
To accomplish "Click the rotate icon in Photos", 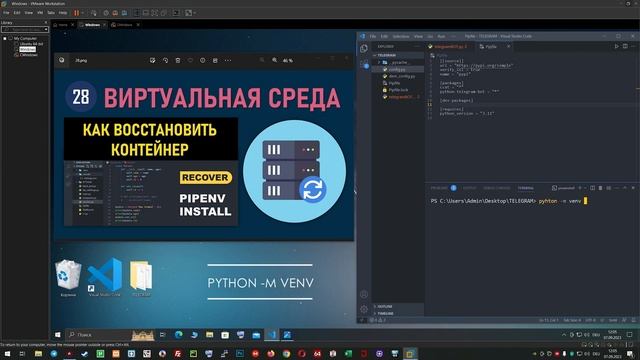I will [x=165, y=60].
